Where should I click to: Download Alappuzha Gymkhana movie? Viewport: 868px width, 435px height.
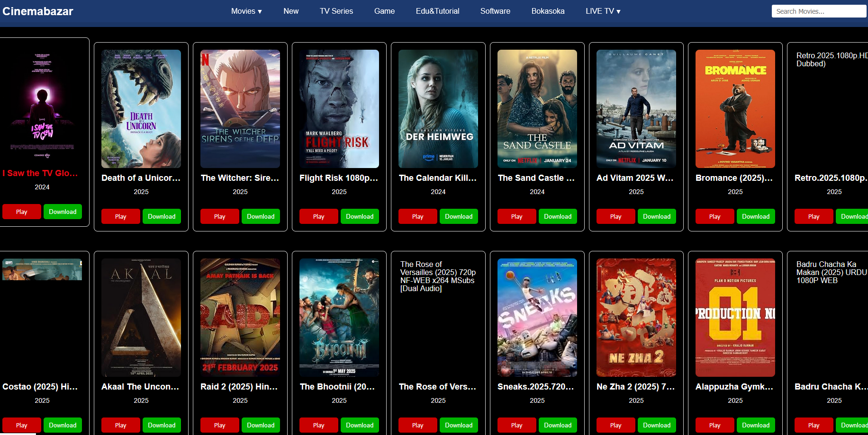click(756, 425)
